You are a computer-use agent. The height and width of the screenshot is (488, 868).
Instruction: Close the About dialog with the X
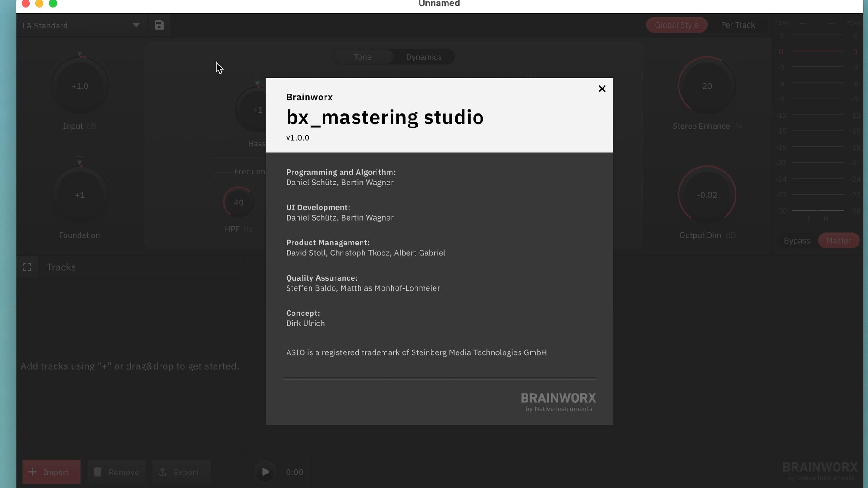(602, 89)
